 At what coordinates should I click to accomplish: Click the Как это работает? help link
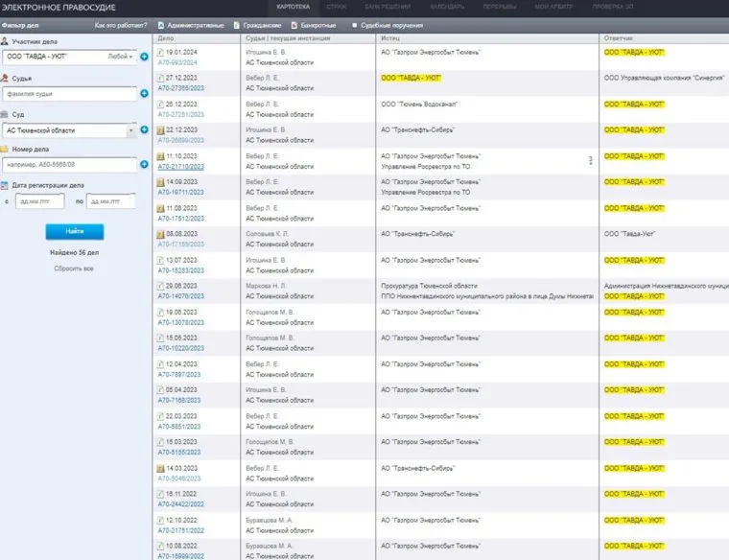(x=121, y=25)
